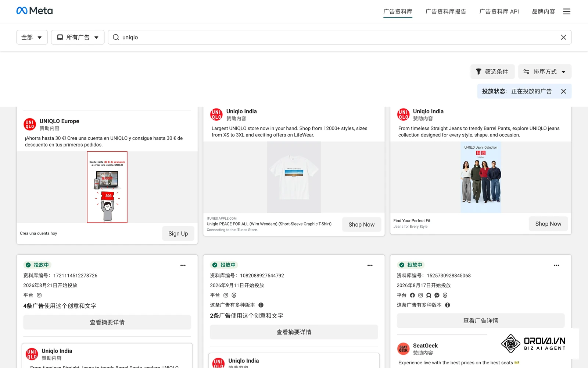Click info icon in ad 1525730928845068

pyautogui.click(x=448, y=305)
